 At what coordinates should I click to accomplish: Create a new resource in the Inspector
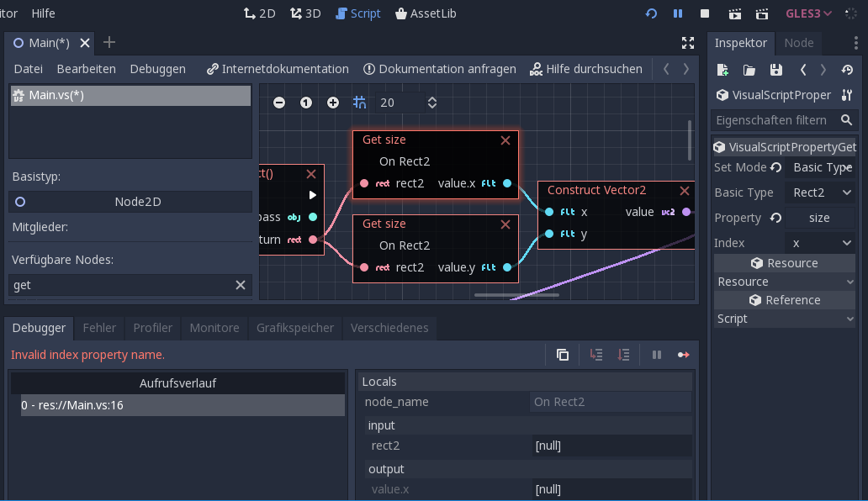point(722,70)
